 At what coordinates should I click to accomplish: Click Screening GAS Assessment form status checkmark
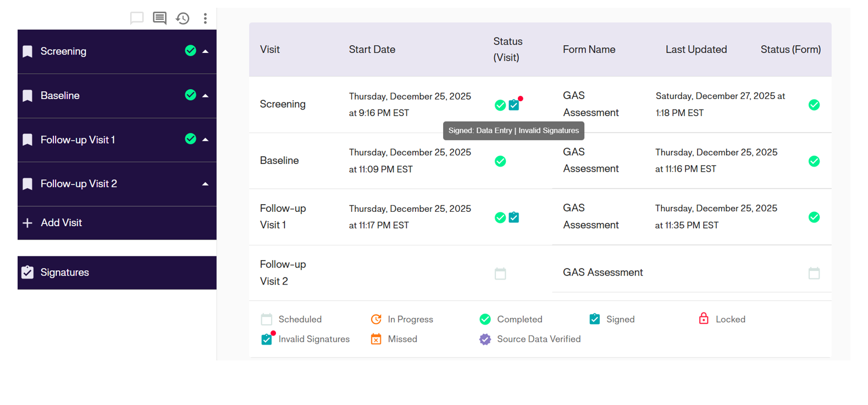[814, 105]
